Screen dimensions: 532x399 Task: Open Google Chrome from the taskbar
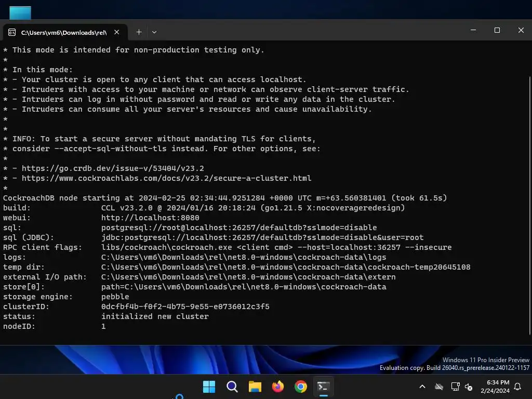(x=301, y=387)
